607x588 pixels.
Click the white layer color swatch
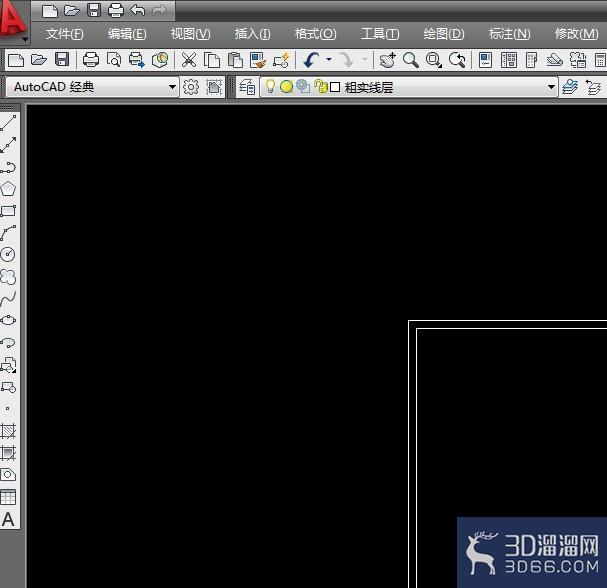[x=335, y=87]
